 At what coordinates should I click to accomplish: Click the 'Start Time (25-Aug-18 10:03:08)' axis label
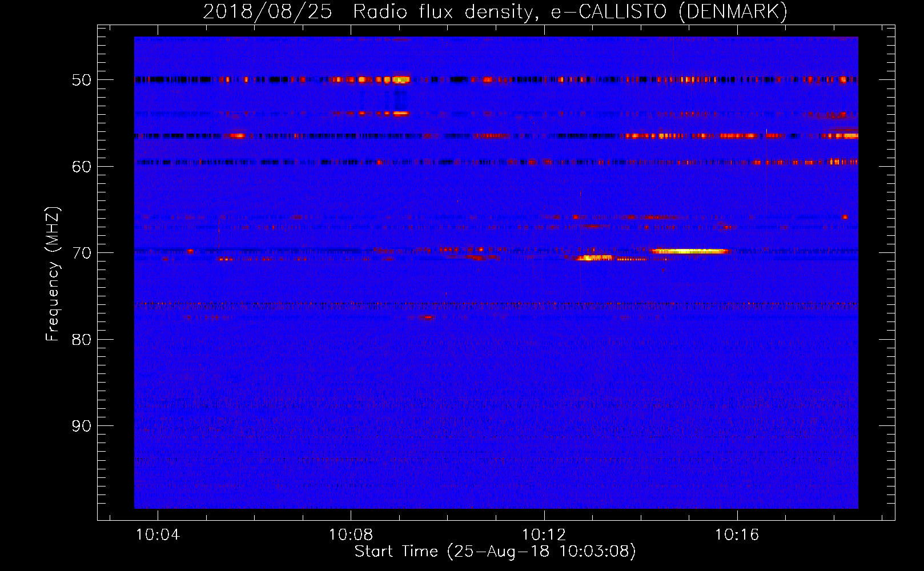click(x=495, y=552)
